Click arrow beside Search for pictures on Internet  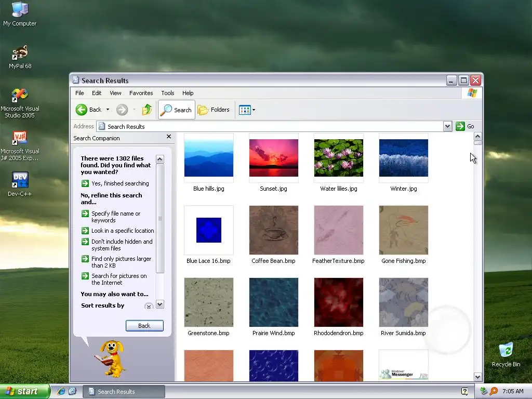[x=85, y=276]
